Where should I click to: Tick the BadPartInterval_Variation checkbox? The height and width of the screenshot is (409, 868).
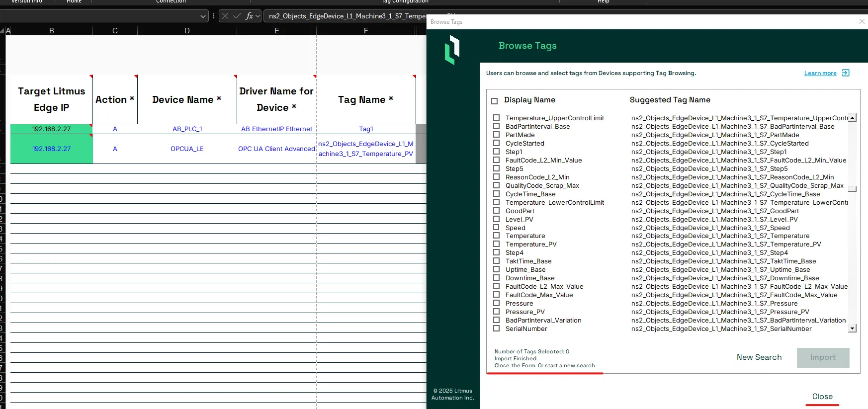[496, 320]
